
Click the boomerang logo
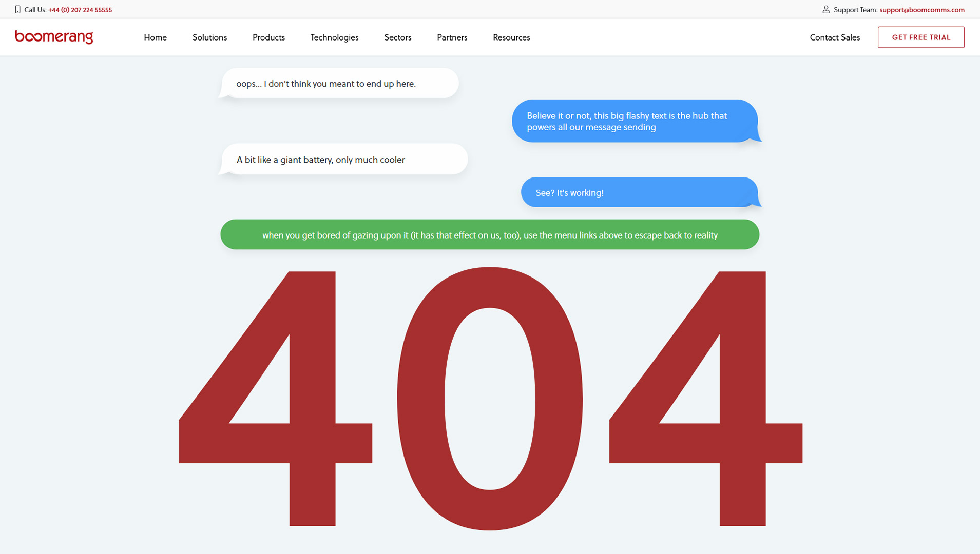tap(54, 37)
